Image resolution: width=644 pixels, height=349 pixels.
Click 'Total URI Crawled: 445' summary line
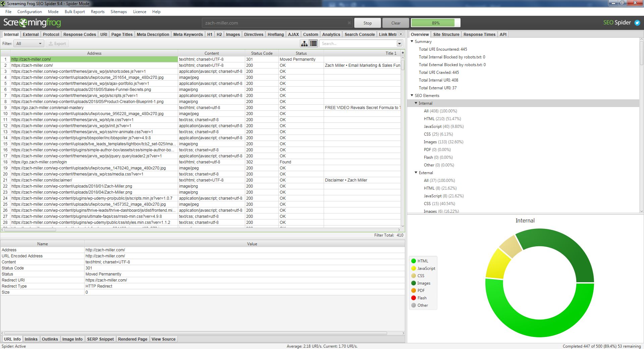point(439,72)
